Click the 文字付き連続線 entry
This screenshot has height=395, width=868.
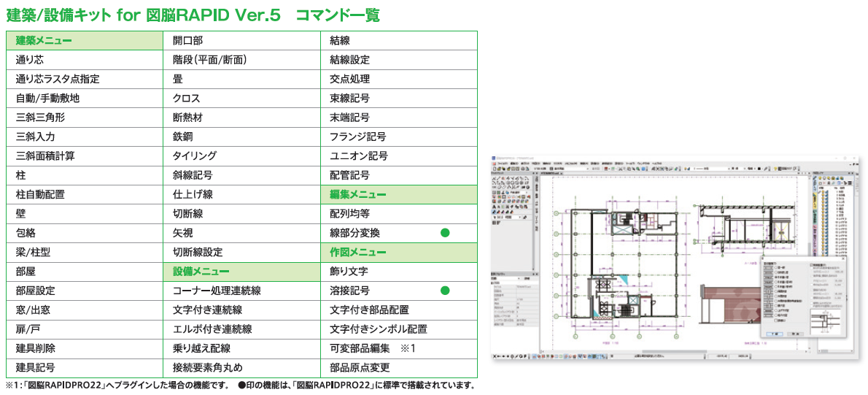pos(241,310)
